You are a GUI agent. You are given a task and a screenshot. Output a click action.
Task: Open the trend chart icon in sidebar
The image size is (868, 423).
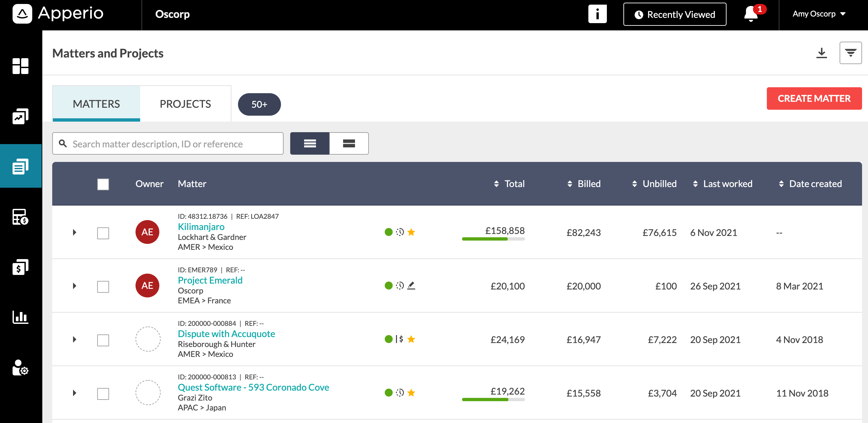point(20,116)
